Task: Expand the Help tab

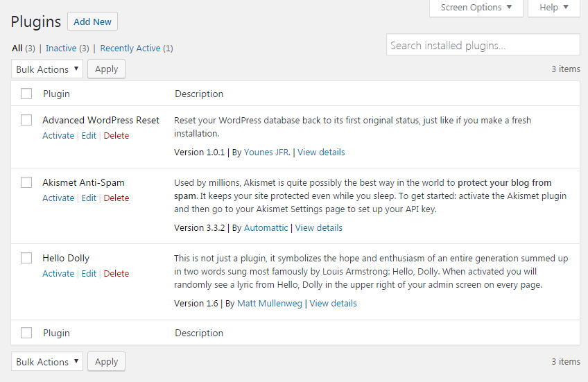Action: coord(553,8)
